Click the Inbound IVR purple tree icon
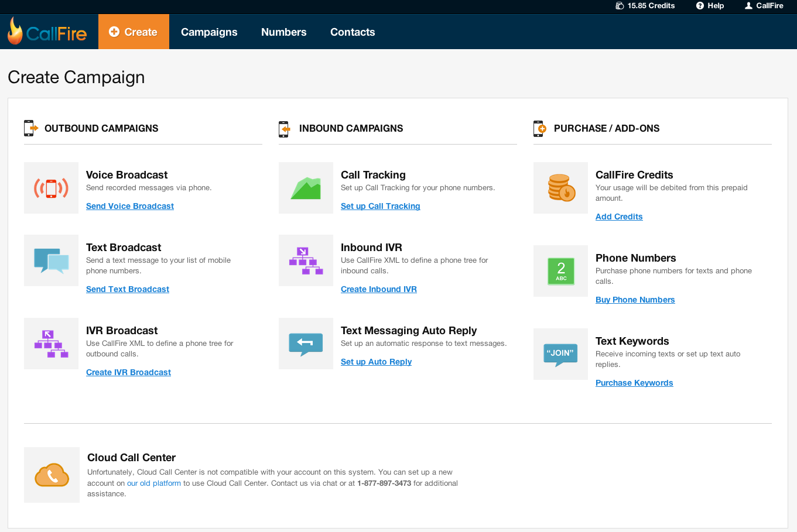This screenshot has height=532, width=797. [306, 260]
